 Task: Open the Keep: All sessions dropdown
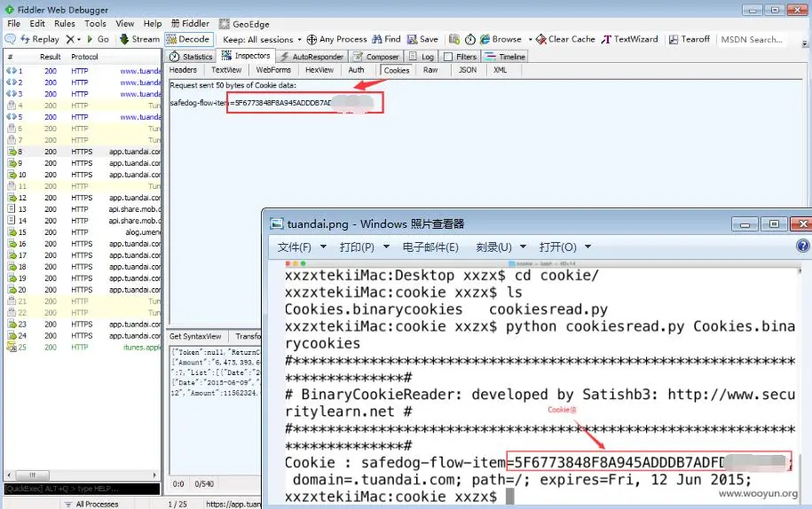(262, 39)
